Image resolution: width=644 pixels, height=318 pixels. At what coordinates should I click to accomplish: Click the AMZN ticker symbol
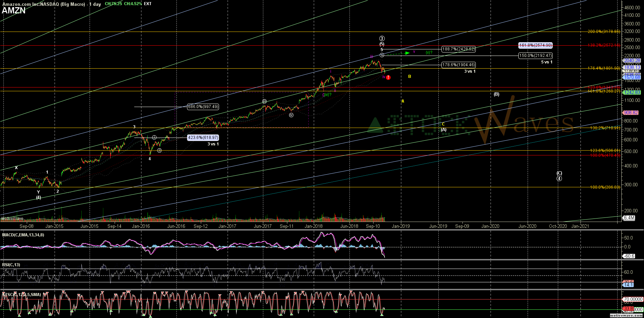coord(14,11)
